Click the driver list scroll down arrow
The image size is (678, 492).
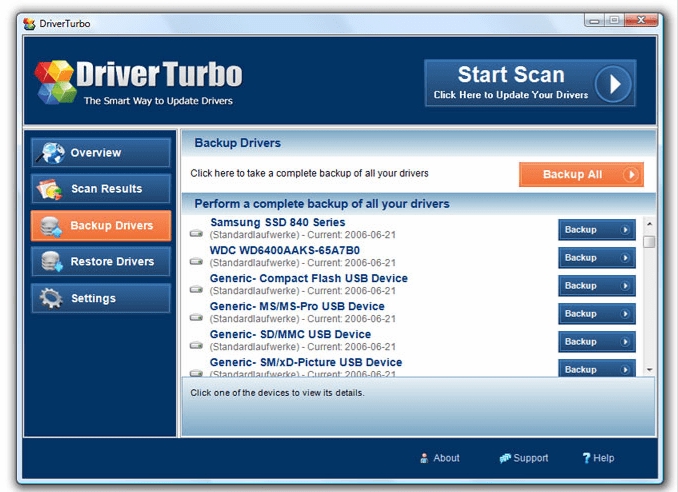click(649, 370)
